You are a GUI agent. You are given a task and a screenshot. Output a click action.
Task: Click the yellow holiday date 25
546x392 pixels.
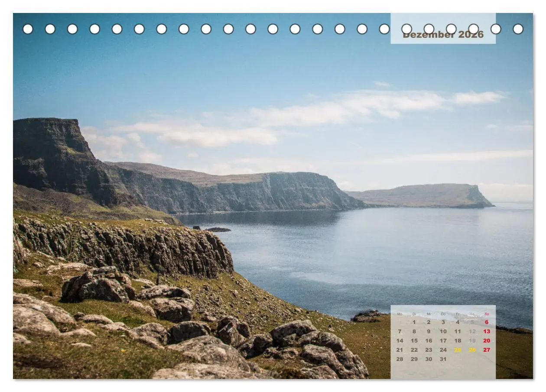[458, 350]
